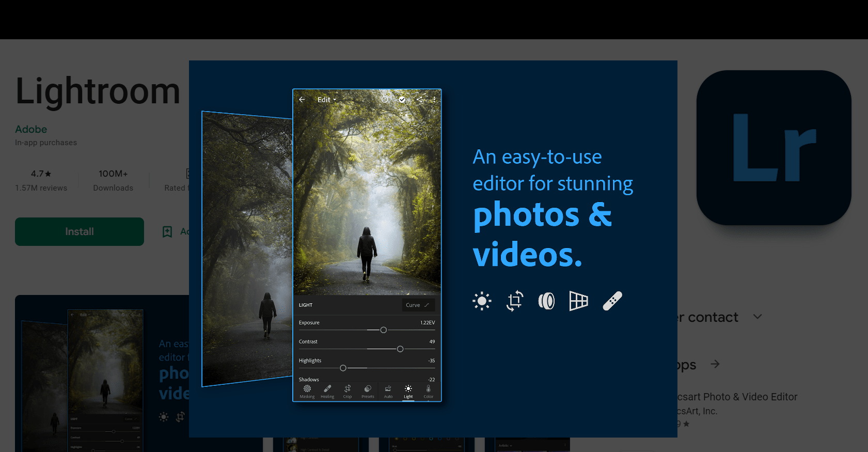Image resolution: width=868 pixels, height=452 pixels.
Task: Click the 'Shadows' label
Action: coord(309,380)
